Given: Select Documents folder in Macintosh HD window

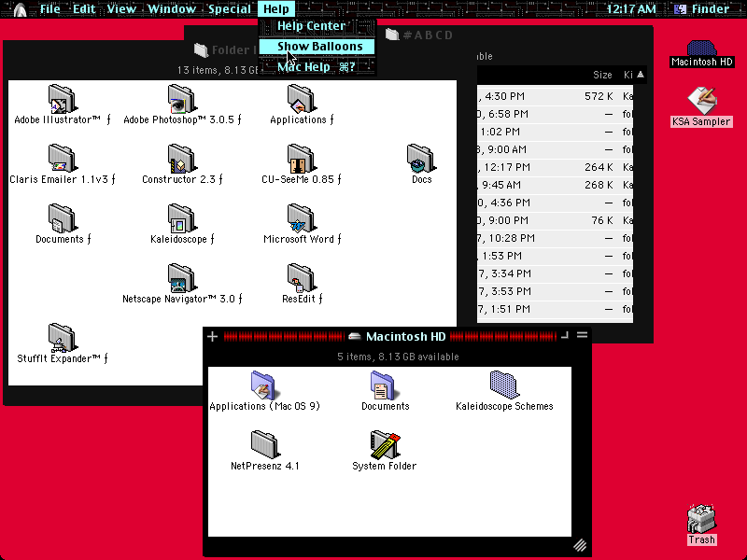Looking at the screenshot, I should point(384,385).
